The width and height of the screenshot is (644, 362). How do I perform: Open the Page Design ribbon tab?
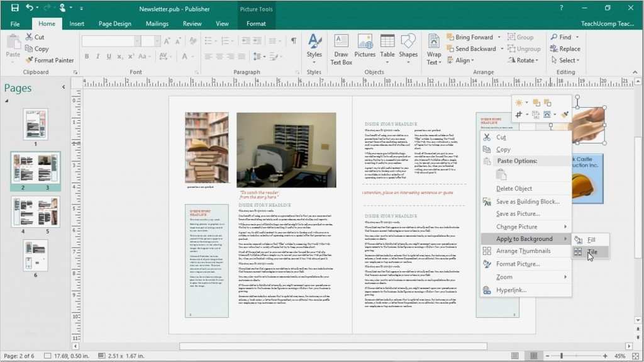tap(115, 24)
